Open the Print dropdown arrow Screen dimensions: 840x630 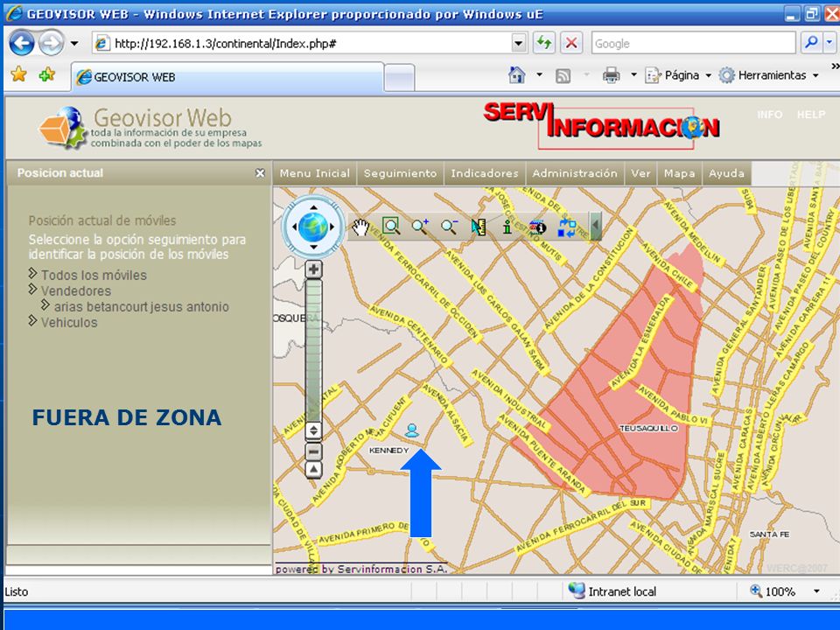tap(633, 75)
